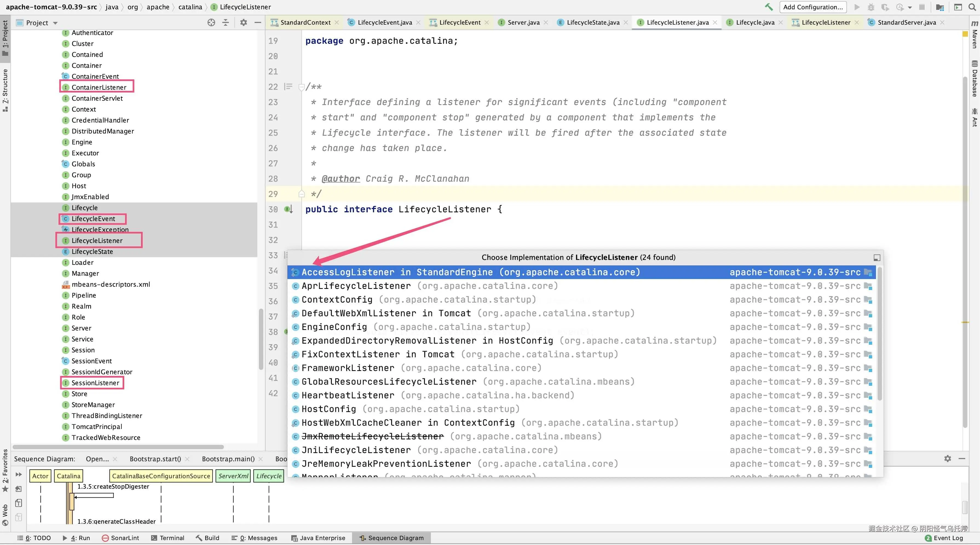The height and width of the screenshot is (545, 980).
Task: Click pin popup icon in implementation chooser
Action: coord(877,257)
